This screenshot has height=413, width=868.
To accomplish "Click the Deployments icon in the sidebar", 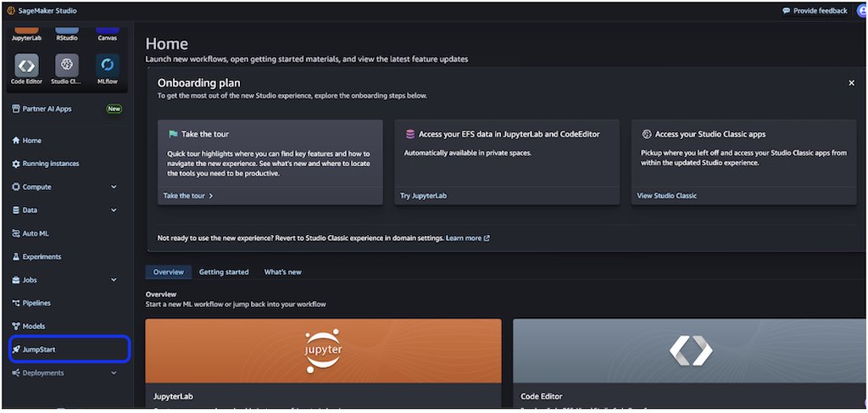I will pyautogui.click(x=16, y=373).
